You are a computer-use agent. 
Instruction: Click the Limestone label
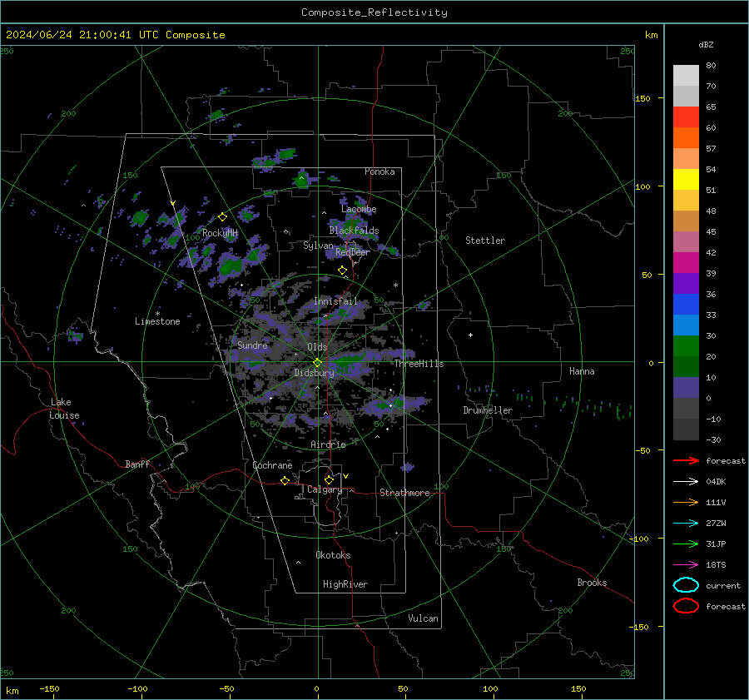tap(157, 321)
